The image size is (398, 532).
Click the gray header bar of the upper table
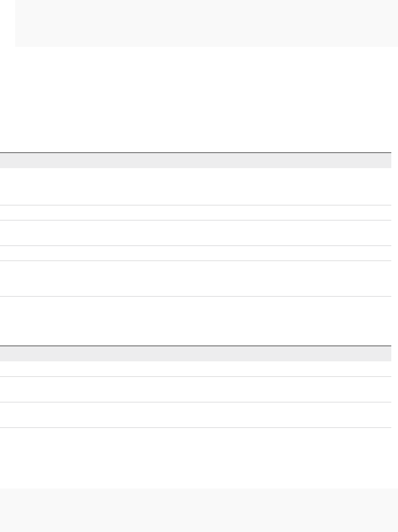pos(196,161)
